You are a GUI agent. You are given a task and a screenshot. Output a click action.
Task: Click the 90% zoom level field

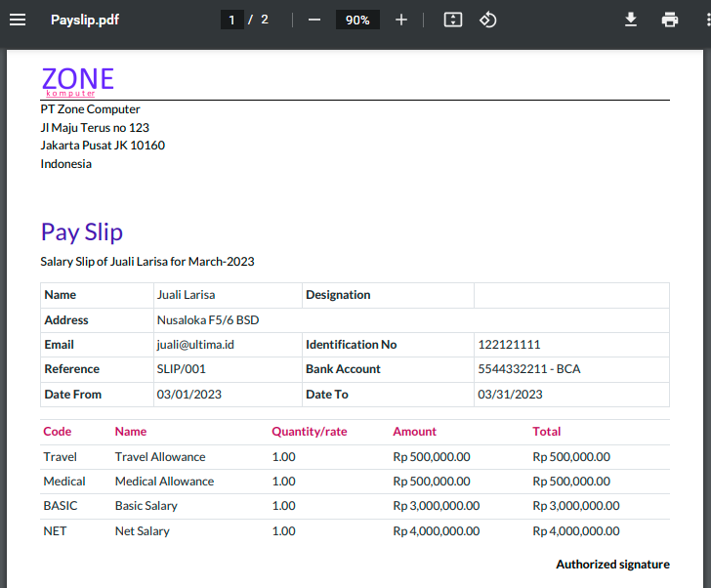point(357,20)
